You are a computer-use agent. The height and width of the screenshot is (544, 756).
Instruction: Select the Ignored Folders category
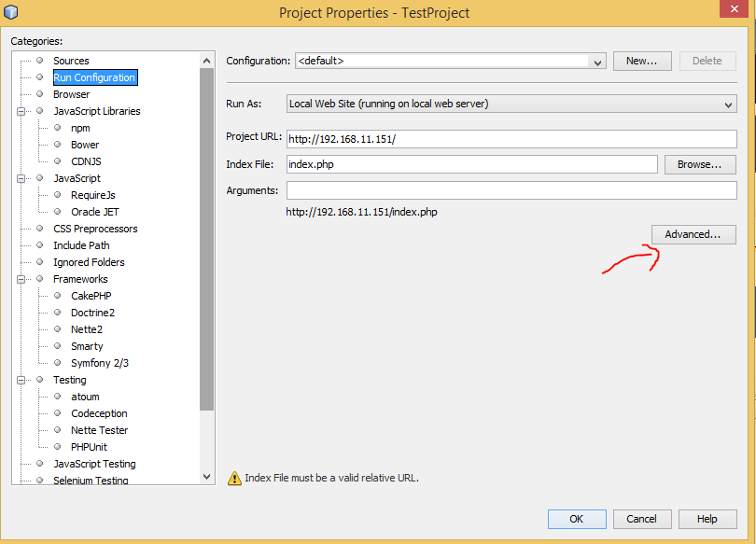(x=89, y=262)
